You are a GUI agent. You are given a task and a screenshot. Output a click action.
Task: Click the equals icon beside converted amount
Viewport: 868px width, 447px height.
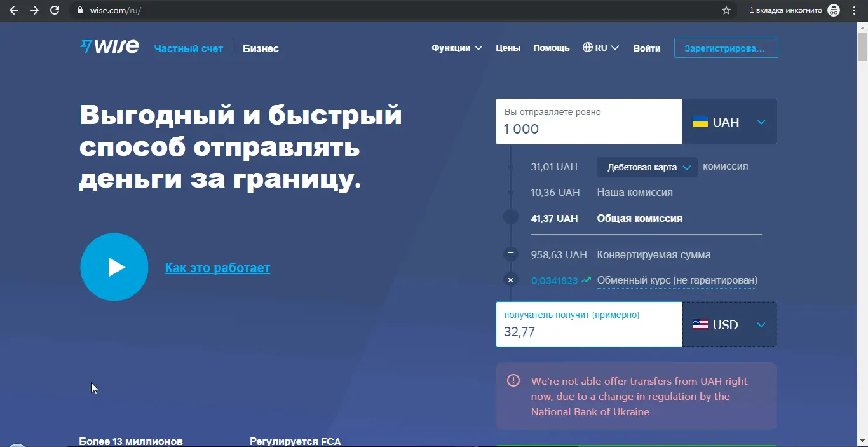coord(510,255)
